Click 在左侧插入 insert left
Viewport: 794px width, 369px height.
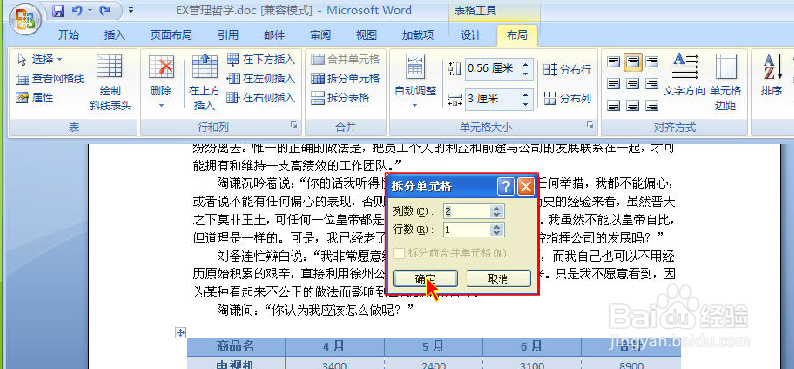click(261, 78)
